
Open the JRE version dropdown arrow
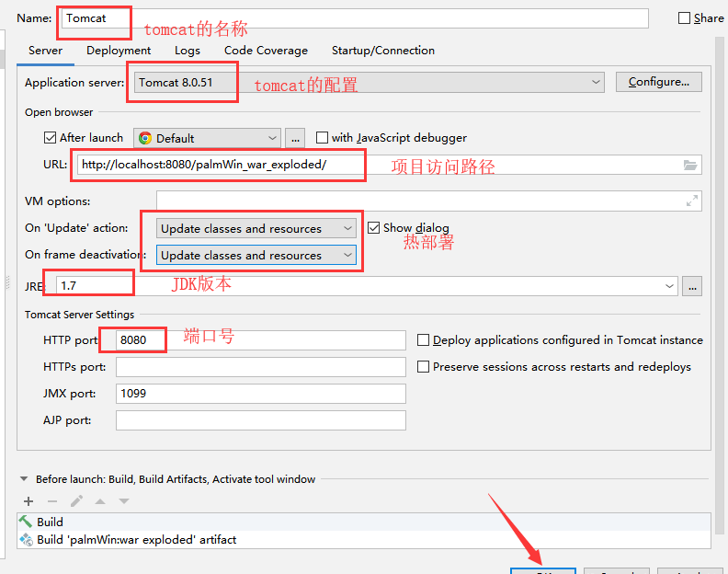pos(669,286)
